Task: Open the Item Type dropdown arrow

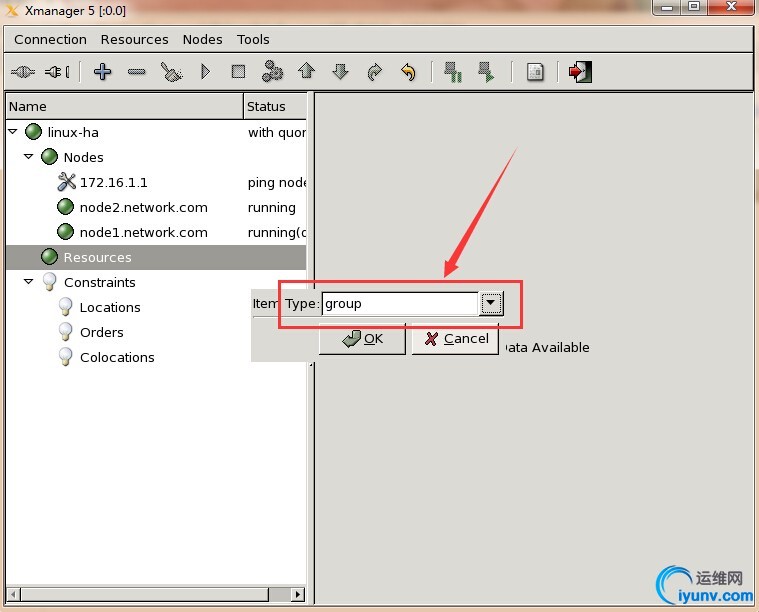Action: tap(491, 303)
